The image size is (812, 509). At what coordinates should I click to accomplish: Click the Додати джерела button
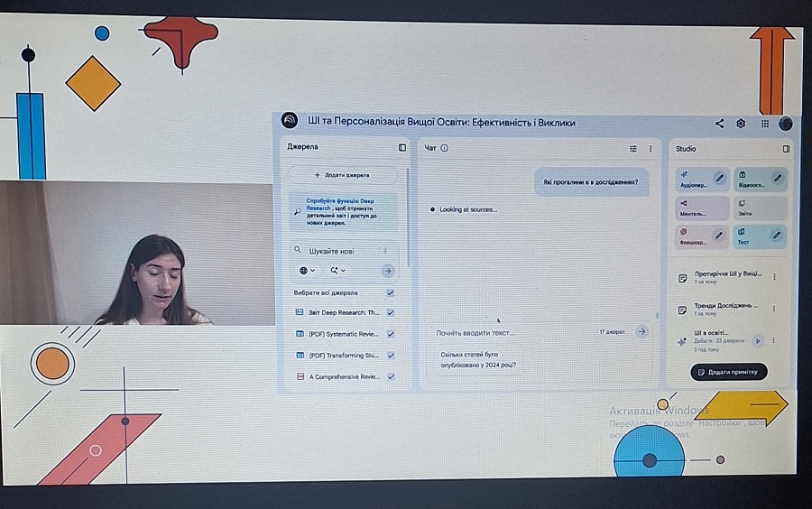[x=342, y=174]
